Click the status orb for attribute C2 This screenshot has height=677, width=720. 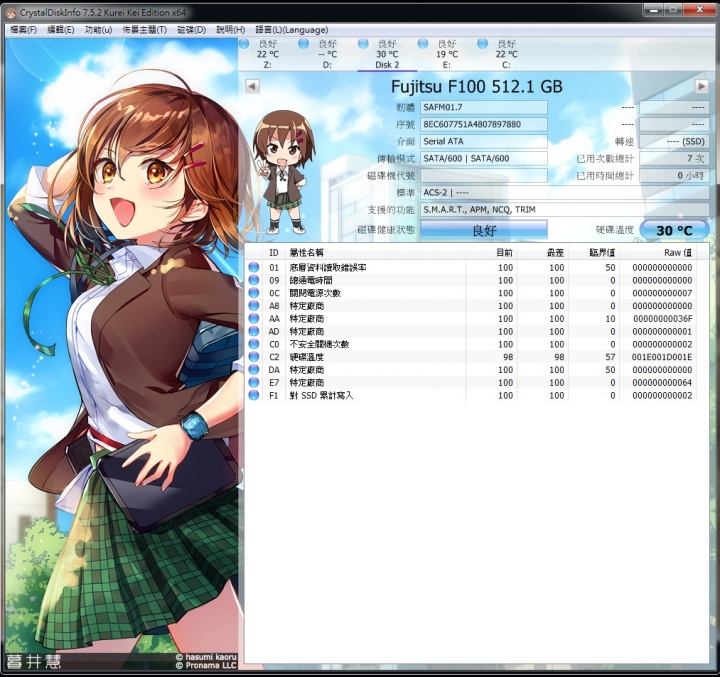[253, 357]
